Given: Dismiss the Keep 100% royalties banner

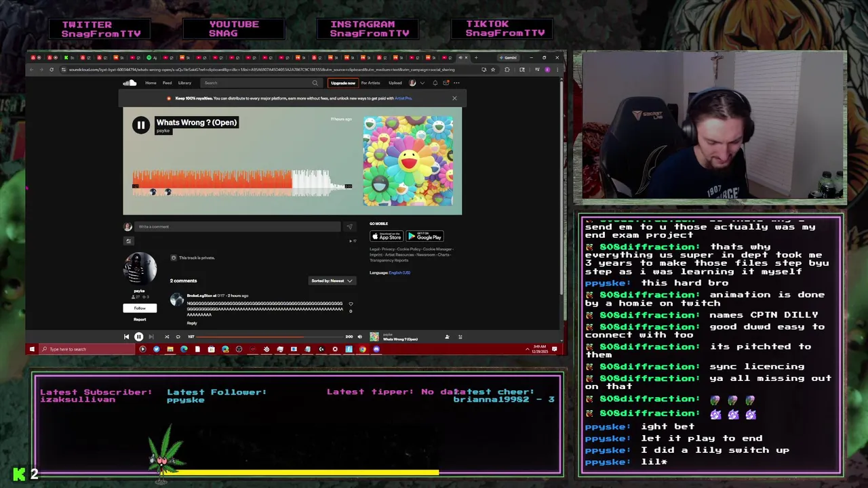Looking at the screenshot, I should 454,98.
